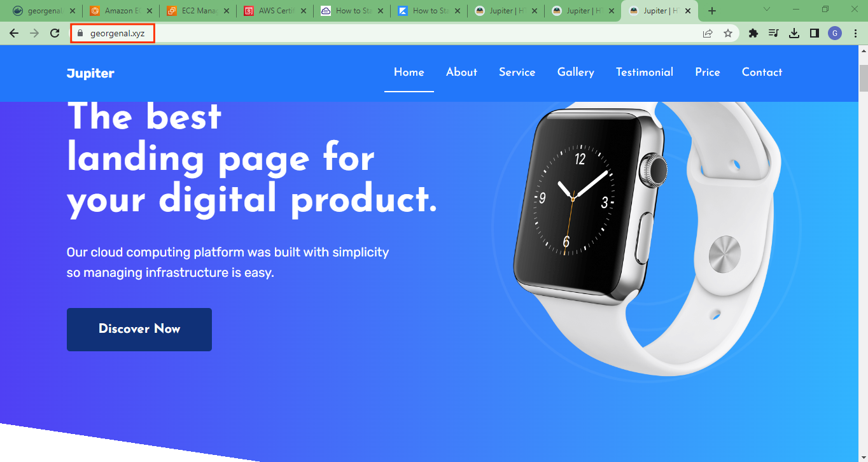
Task: Open the Chrome three-dot menu
Action: pos(855,34)
